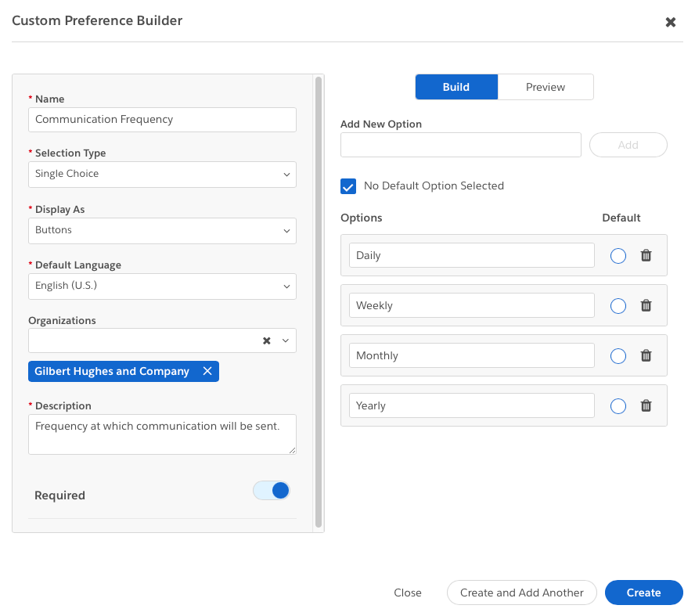The image size is (695, 616).
Task: Toggle the Required switch off
Action: click(272, 491)
